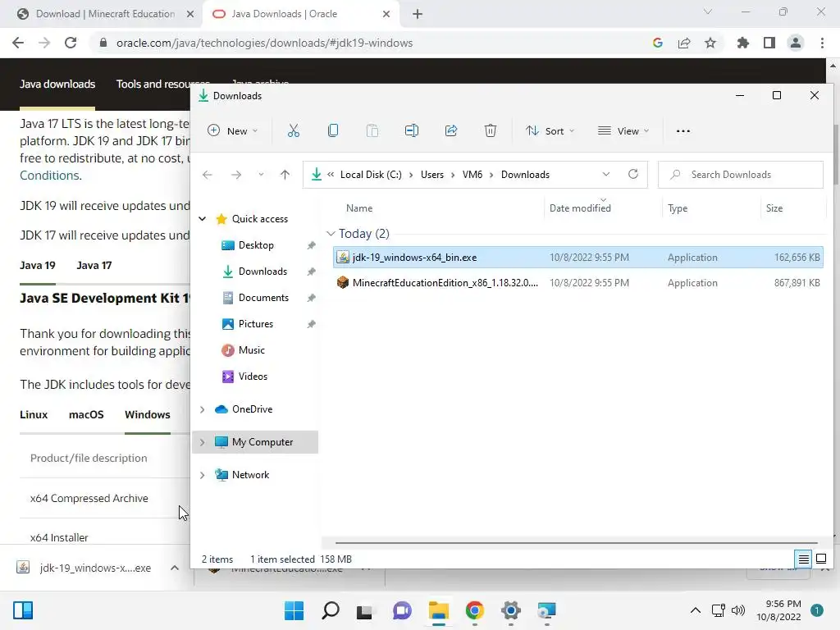Screen dimensions: 840x630
Task: Close the Minecraft Education tab
Action: tap(190, 14)
